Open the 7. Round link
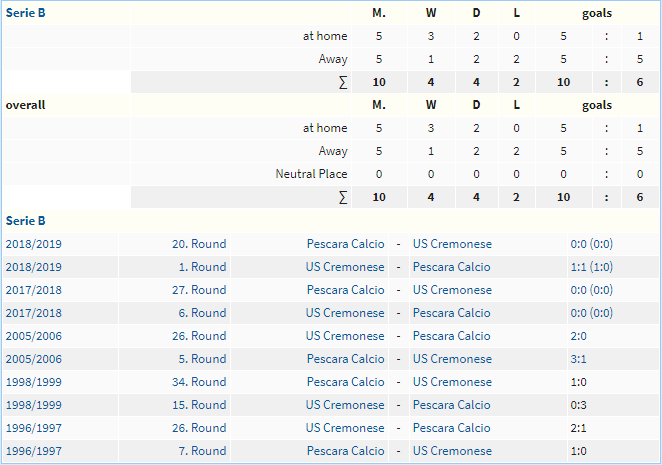 pyautogui.click(x=202, y=451)
